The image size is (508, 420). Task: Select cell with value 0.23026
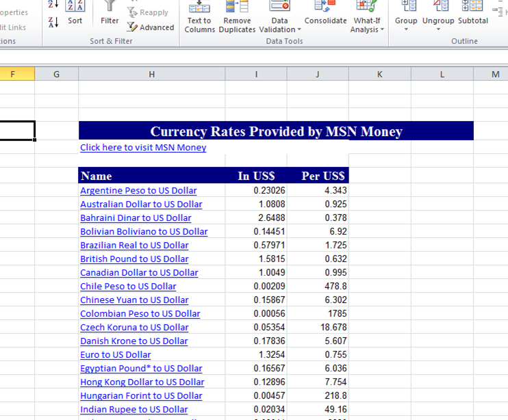click(256, 190)
